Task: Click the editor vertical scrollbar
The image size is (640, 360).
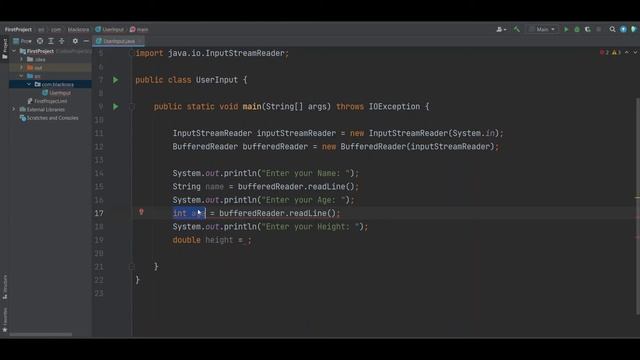Action: [638, 206]
